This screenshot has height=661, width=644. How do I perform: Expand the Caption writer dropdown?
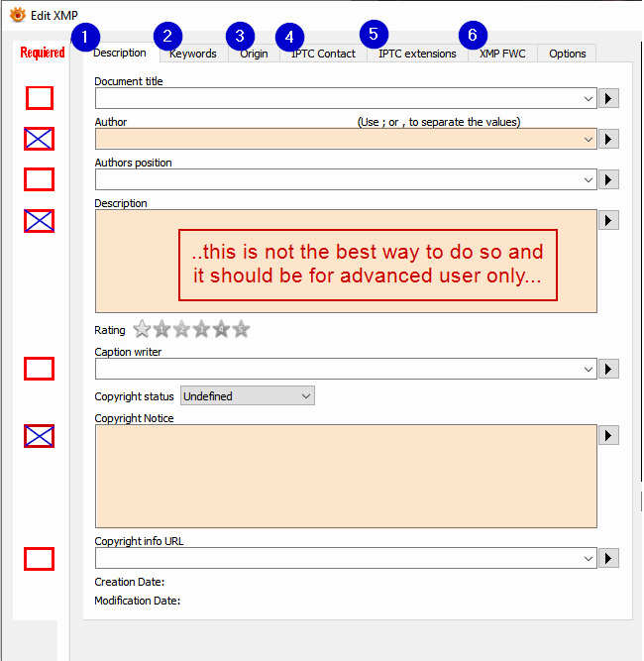tap(589, 370)
